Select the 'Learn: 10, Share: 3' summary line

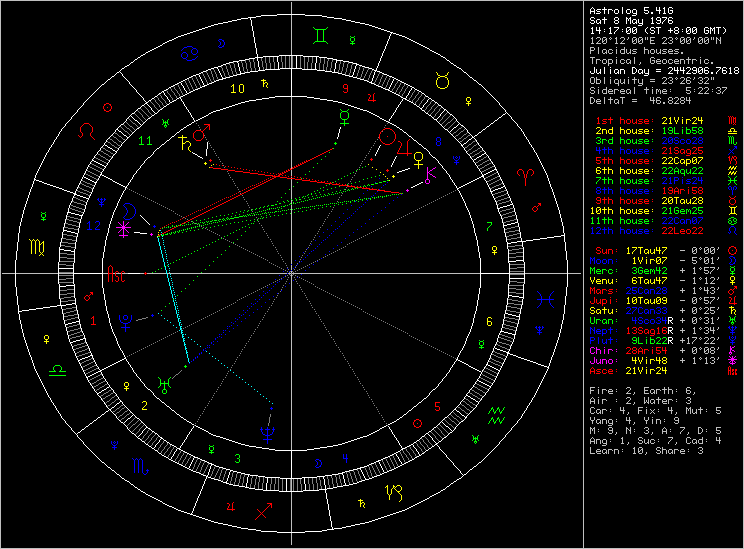click(646, 451)
